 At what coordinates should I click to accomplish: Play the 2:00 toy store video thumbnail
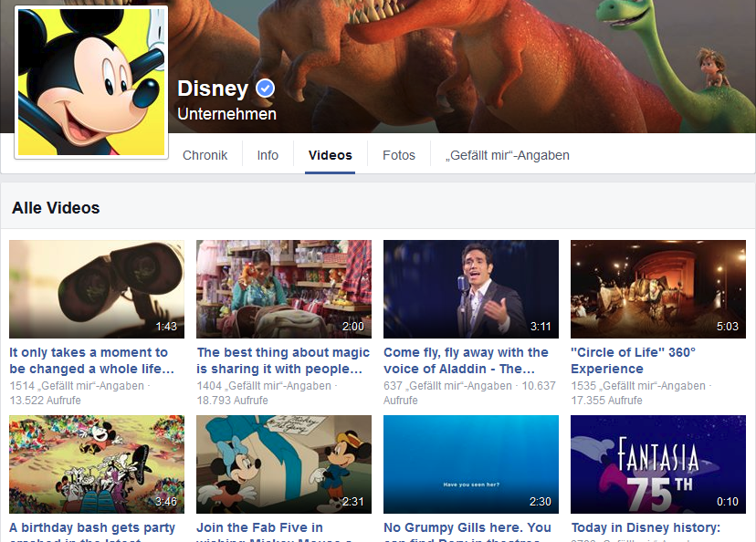tap(284, 289)
